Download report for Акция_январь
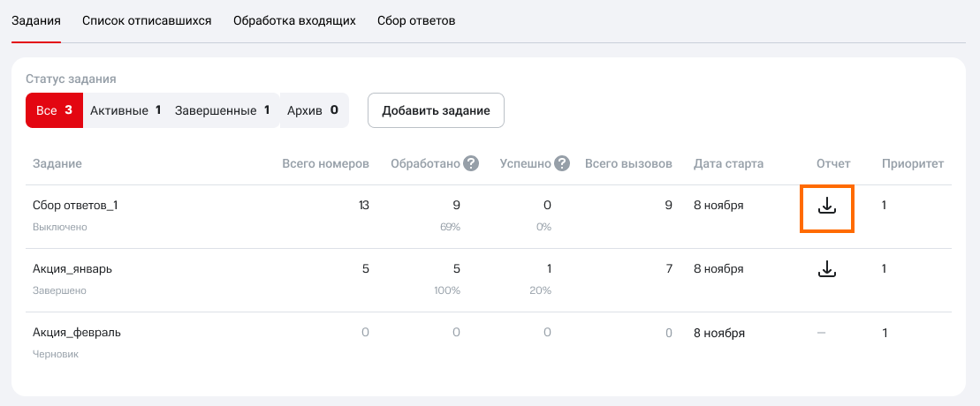The image size is (980, 406). pos(826,269)
